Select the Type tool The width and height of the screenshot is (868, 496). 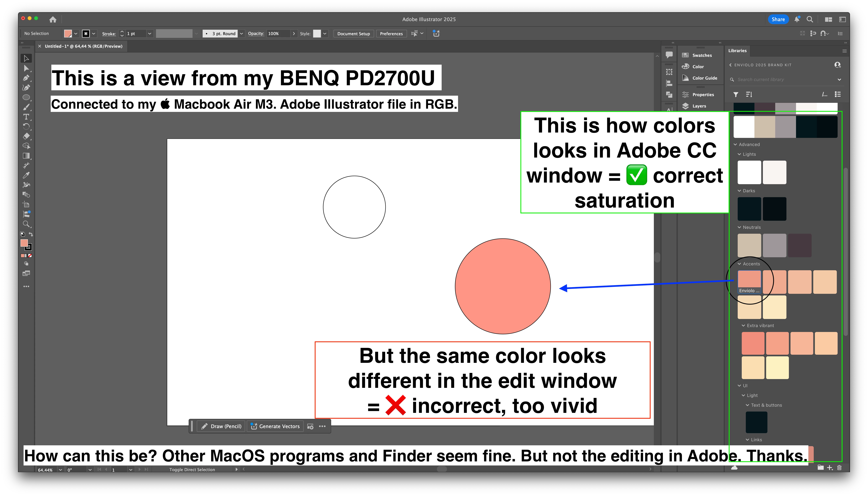(x=26, y=117)
